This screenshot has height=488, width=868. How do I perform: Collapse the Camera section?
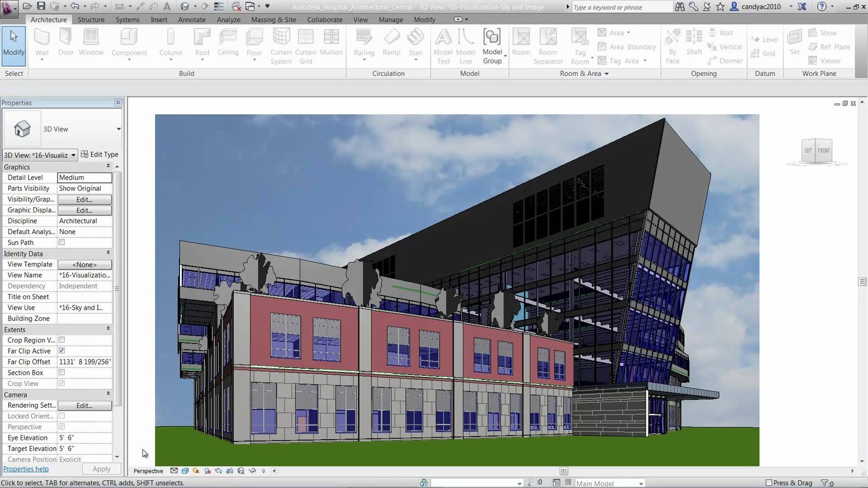[x=108, y=394]
